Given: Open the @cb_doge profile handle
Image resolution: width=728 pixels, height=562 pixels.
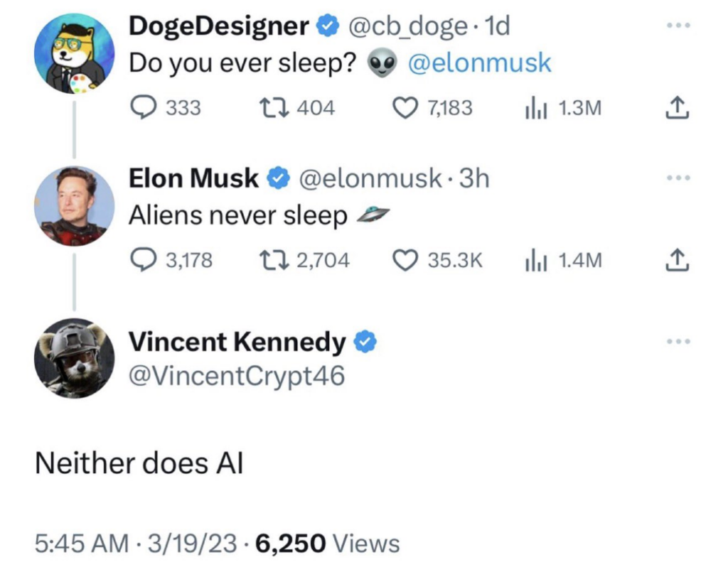Looking at the screenshot, I should [x=409, y=26].
